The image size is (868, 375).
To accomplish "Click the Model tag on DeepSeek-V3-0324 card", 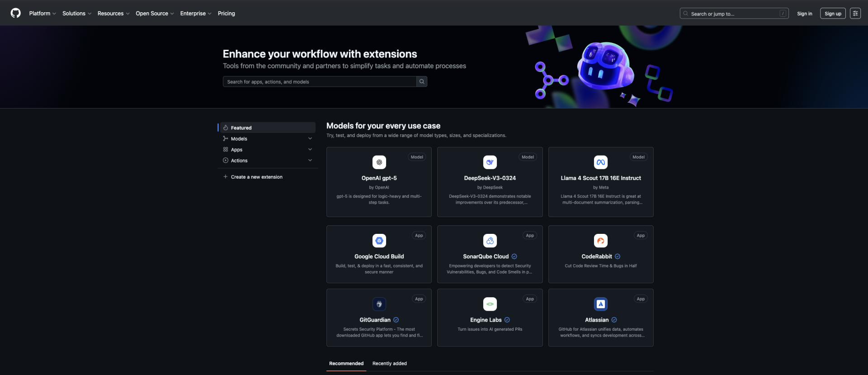I will (x=528, y=157).
